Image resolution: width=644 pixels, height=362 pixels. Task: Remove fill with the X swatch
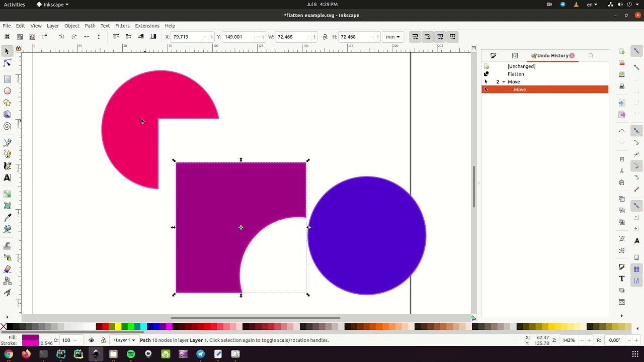coord(4,327)
